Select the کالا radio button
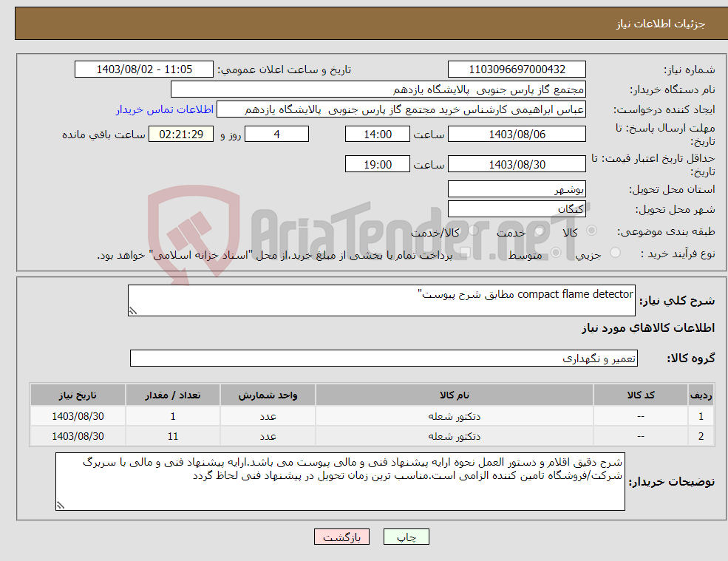This screenshot has width=728, height=561. tap(591, 231)
